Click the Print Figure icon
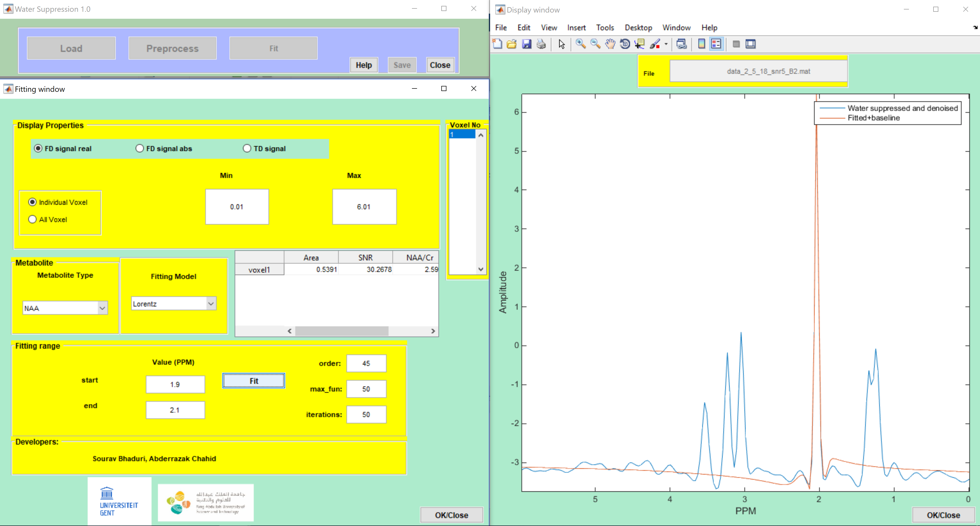This screenshot has height=526, width=980. click(541, 44)
